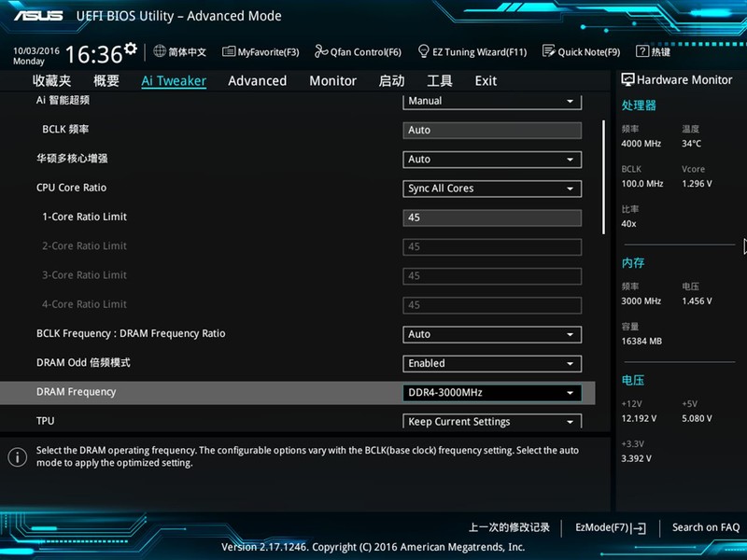Click the TPU setting label
Screen dimensions: 747x560
(45, 421)
